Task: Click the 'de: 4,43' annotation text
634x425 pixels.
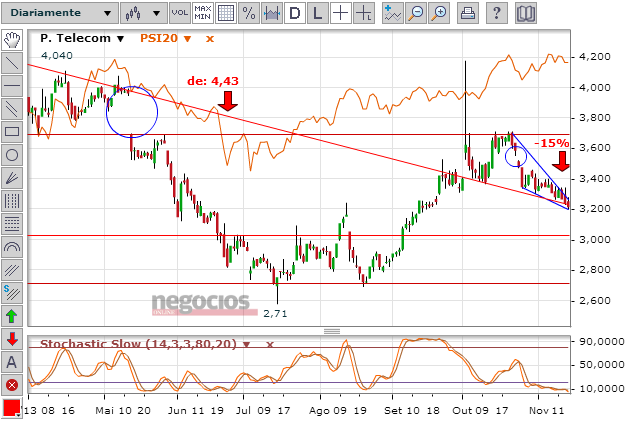Action: pos(213,81)
